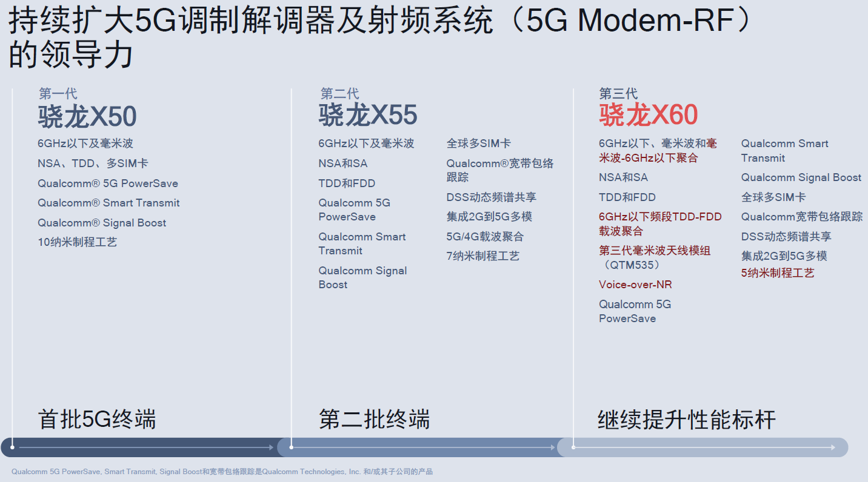Viewport: 868px width, 482px height.
Task: Select the '第三代' generation label
Action: [618, 94]
